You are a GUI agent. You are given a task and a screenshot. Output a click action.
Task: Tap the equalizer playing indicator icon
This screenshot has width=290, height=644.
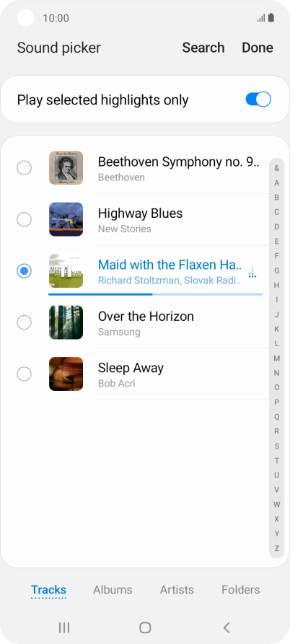click(x=252, y=272)
